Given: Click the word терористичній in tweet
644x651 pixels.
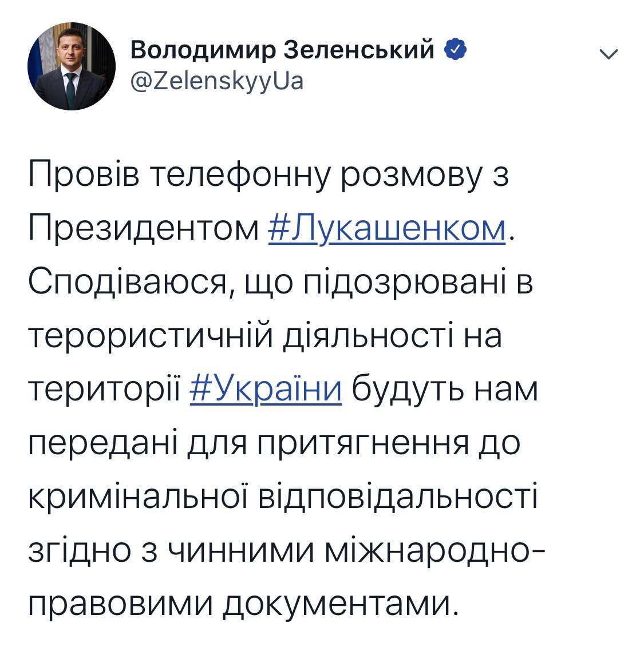Looking at the screenshot, I should [151, 335].
